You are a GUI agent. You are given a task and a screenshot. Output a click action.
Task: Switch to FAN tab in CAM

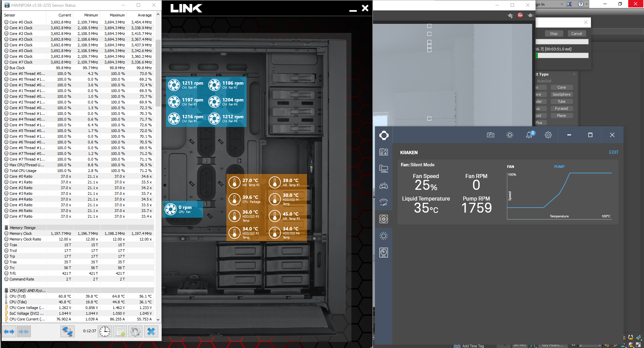click(511, 167)
